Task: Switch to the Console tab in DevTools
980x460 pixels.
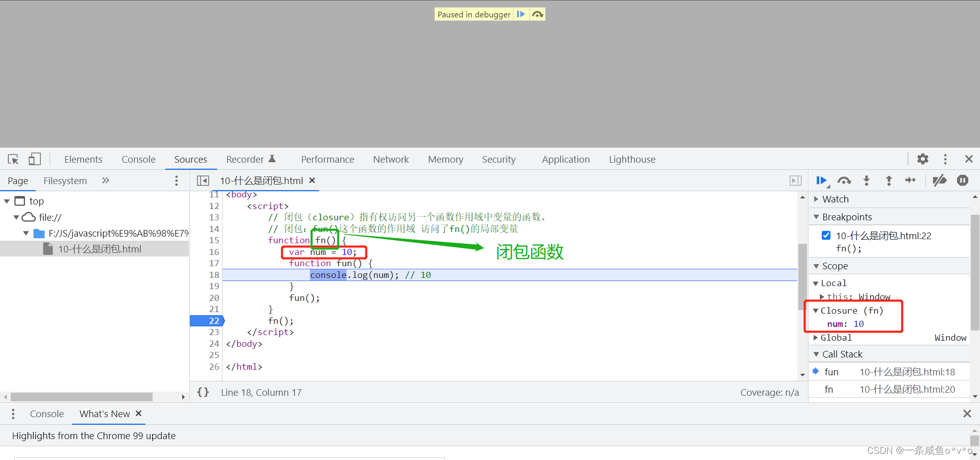Action: click(138, 160)
